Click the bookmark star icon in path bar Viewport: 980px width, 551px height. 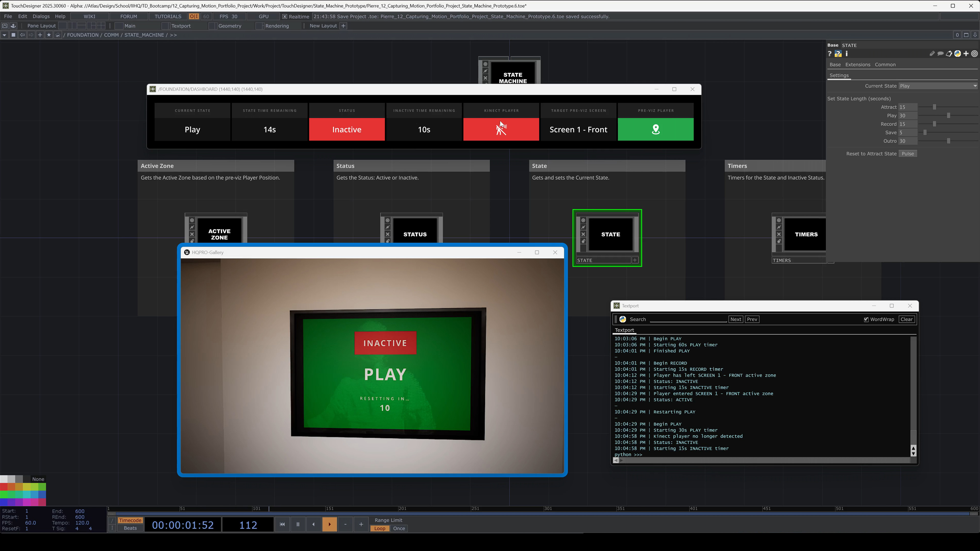(x=49, y=35)
